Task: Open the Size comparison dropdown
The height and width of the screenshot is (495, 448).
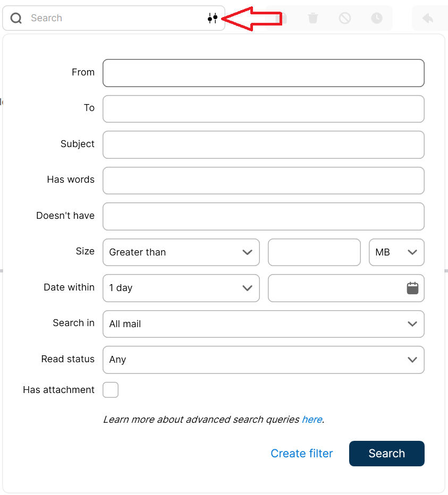Action: point(181,252)
